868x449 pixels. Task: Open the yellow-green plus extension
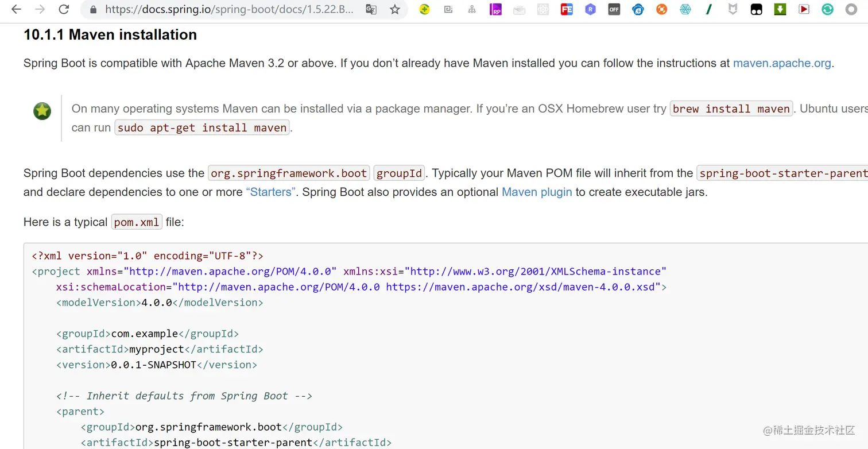[x=424, y=9]
